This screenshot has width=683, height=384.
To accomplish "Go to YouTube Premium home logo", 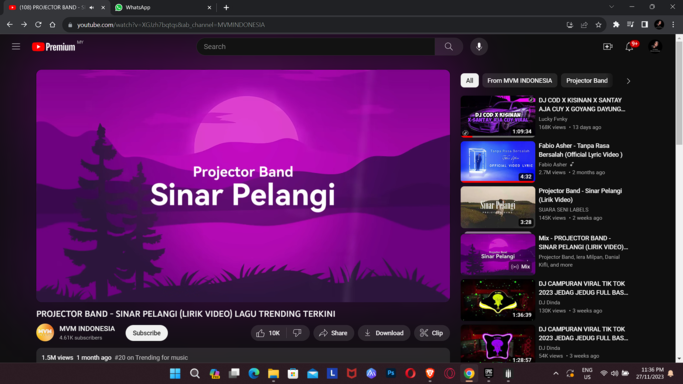I will (54, 47).
